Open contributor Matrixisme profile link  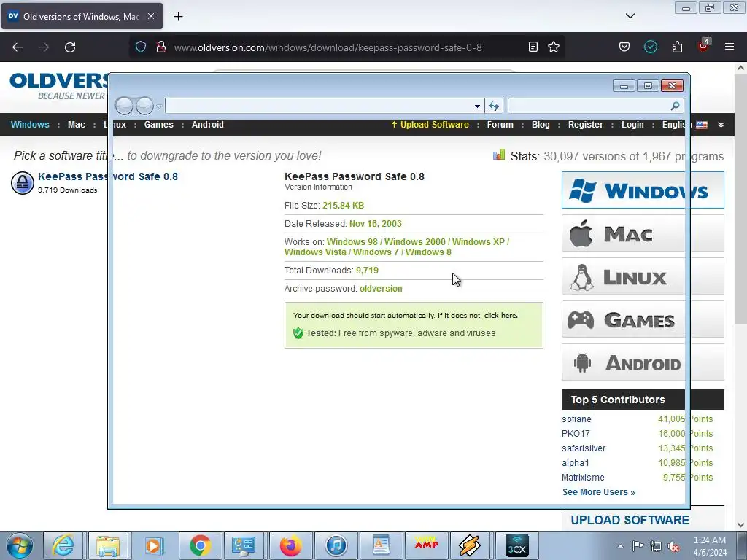click(583, 478)
